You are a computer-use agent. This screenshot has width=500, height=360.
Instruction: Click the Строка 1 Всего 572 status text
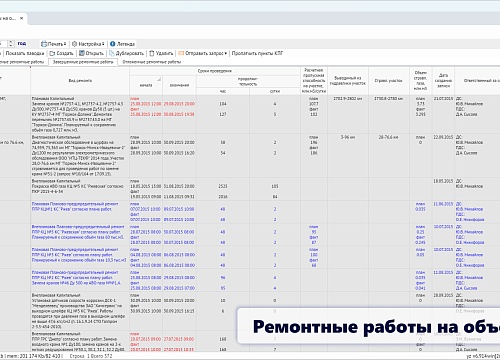(x=91, y=356)
